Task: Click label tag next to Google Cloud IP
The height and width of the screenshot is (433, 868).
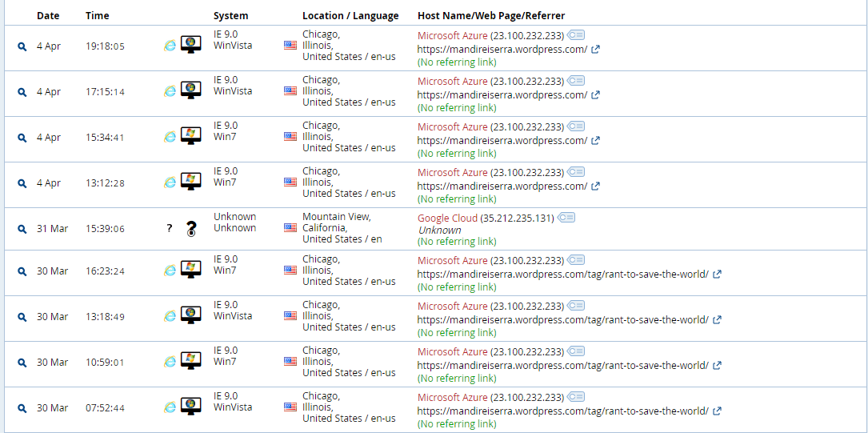Action: [566, 218]
